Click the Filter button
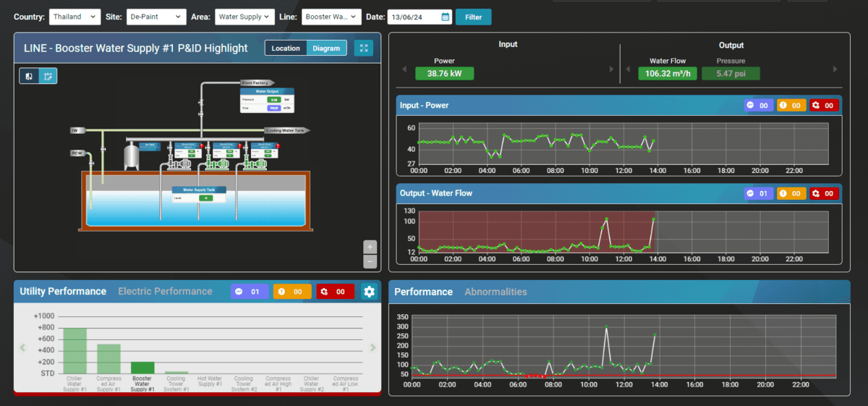Image resolution: width=868 pixels, height=406 pixels. point(473,17)
